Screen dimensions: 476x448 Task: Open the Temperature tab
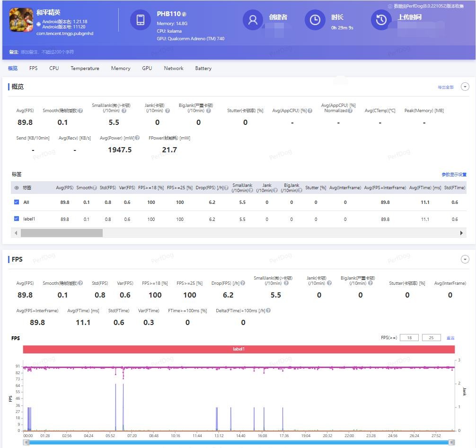(85, 68)
